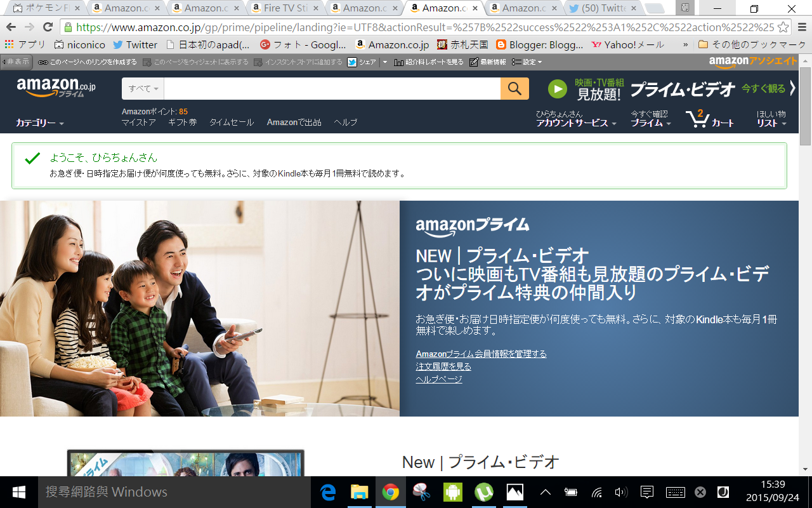Viewport: 812px width, 508px height.
Task: Click the amazon Associates logo in toolbar
Action: pyautogui.click(x=752, y=62)
